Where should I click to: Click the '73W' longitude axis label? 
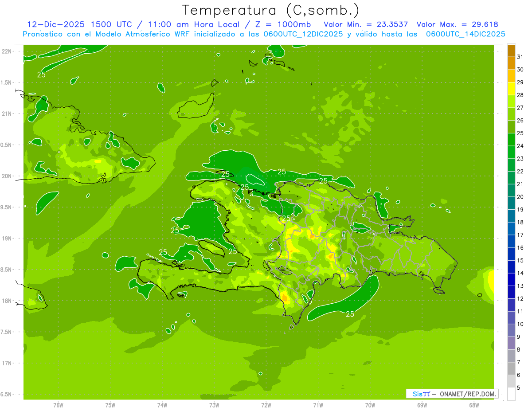tap(214, 405)
